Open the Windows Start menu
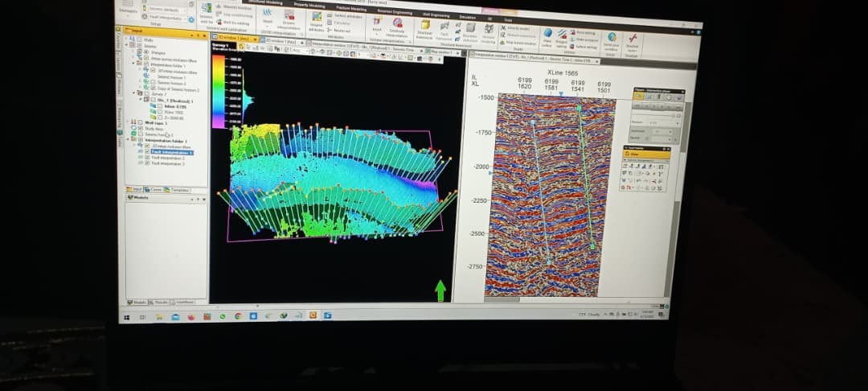 click(x=127, y=317)
